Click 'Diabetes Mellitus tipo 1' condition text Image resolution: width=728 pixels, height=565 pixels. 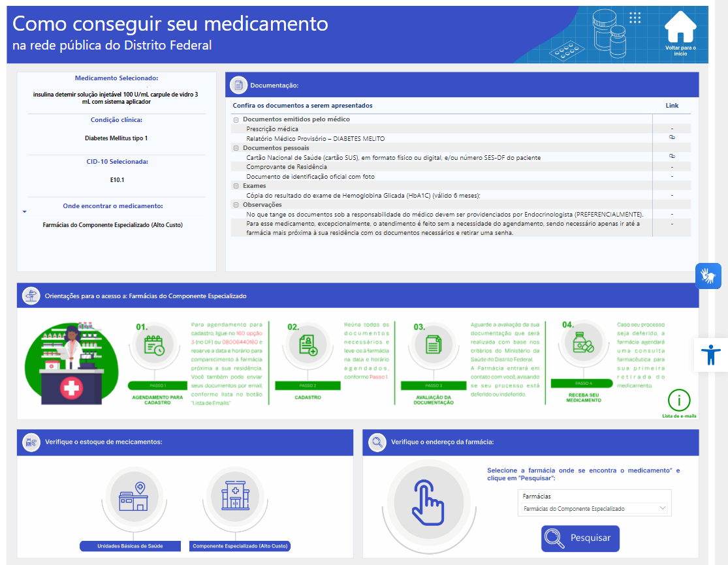coord(116,138)
